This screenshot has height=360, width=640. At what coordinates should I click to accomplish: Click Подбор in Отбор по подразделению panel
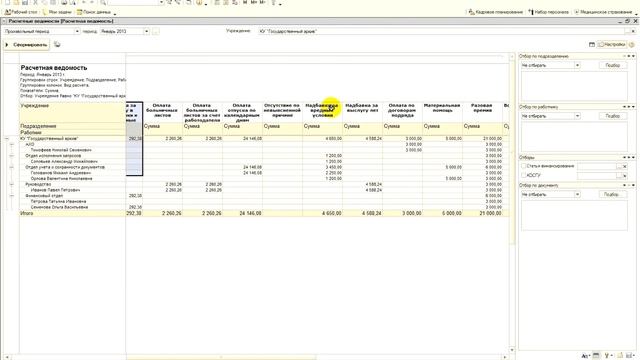coord(613,65)
